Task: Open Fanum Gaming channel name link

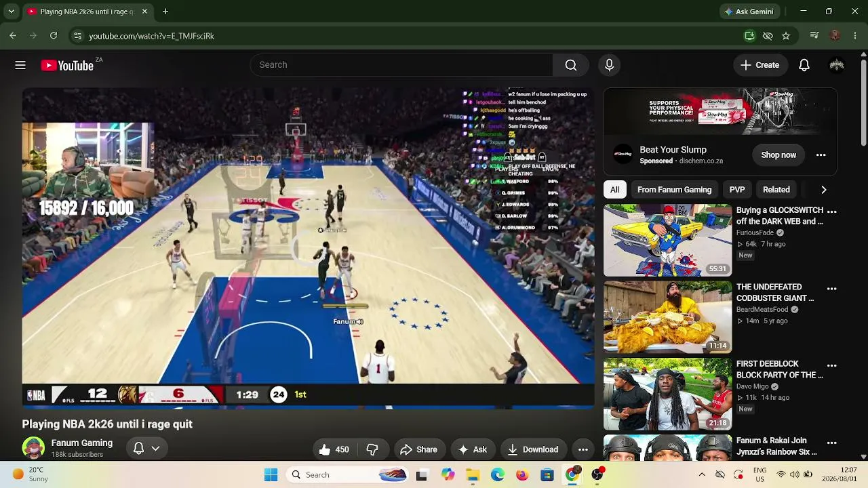Action: click(82, 443)
